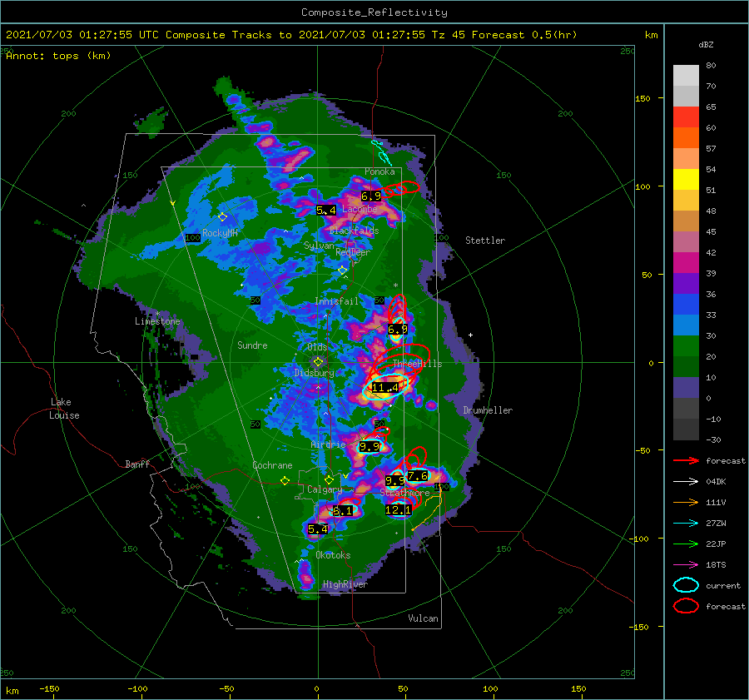
Task: Click the 5.4 storm label above Okotoks
Action: click(x=318, y=529)
